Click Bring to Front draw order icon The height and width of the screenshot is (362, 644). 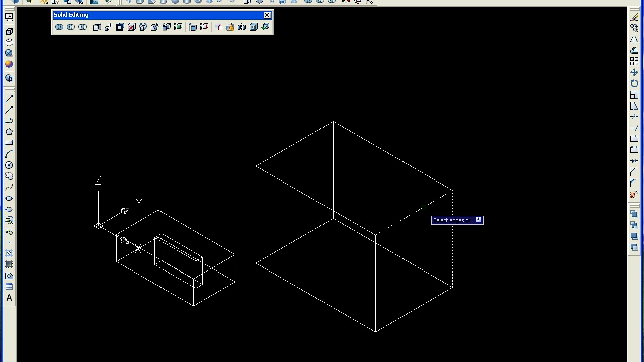coord(634,214)
